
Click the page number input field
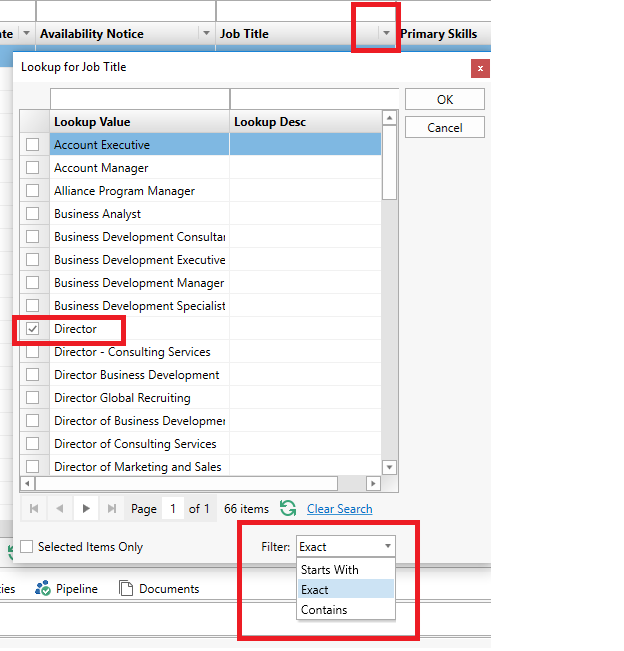pyautogui.click(x=173, y=509)
